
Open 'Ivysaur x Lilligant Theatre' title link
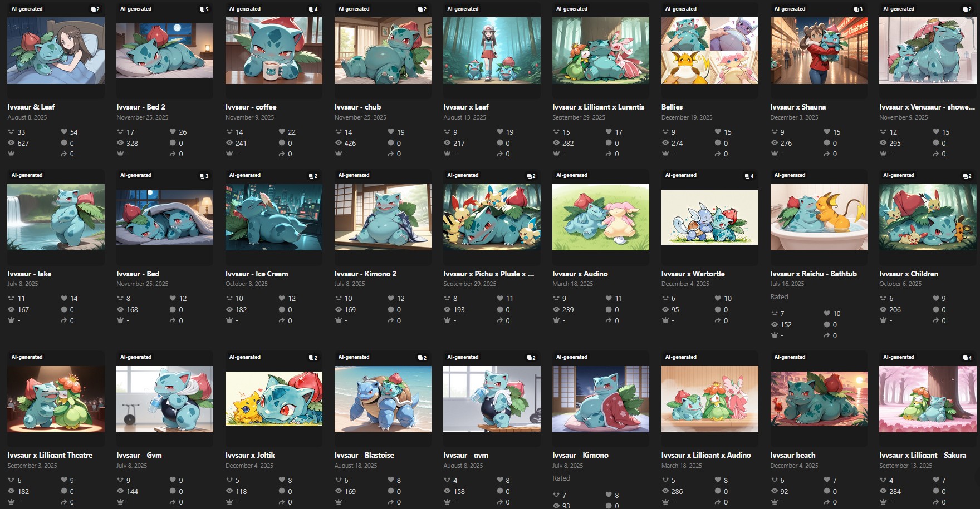click(50, 455)
